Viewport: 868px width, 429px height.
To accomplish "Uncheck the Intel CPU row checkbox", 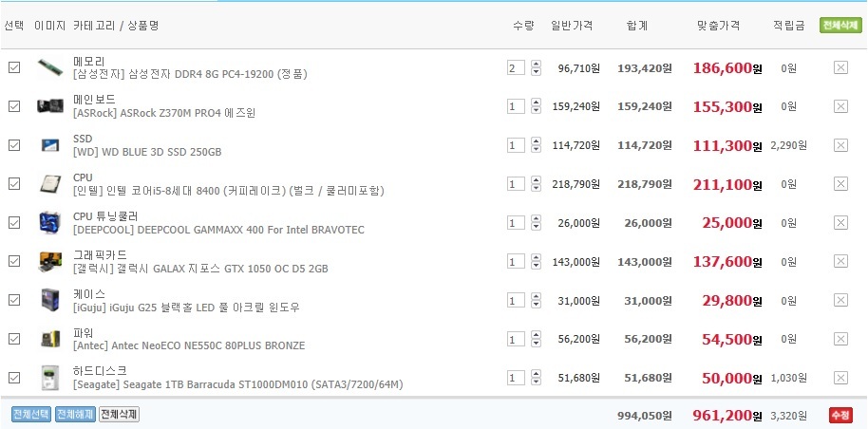I will click(14, 184).
